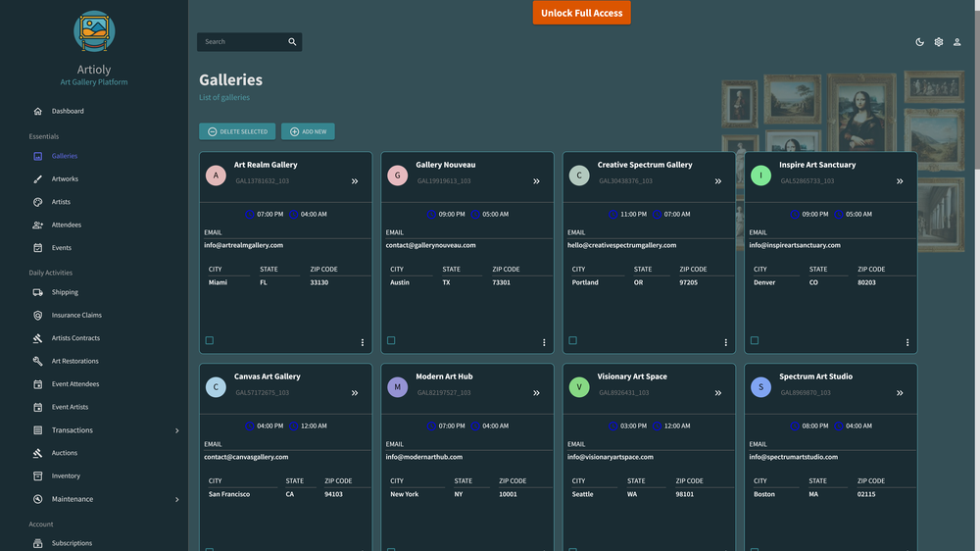Select the Creative Spectrum Gallery checkbox
This screenshot has width=980, height=551.
[x=573, y=341]
